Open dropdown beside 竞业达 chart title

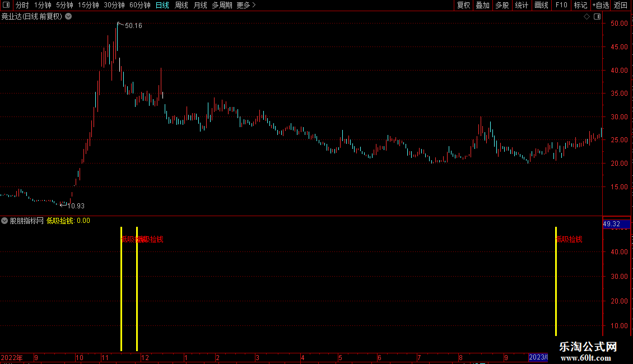point(69,16)
